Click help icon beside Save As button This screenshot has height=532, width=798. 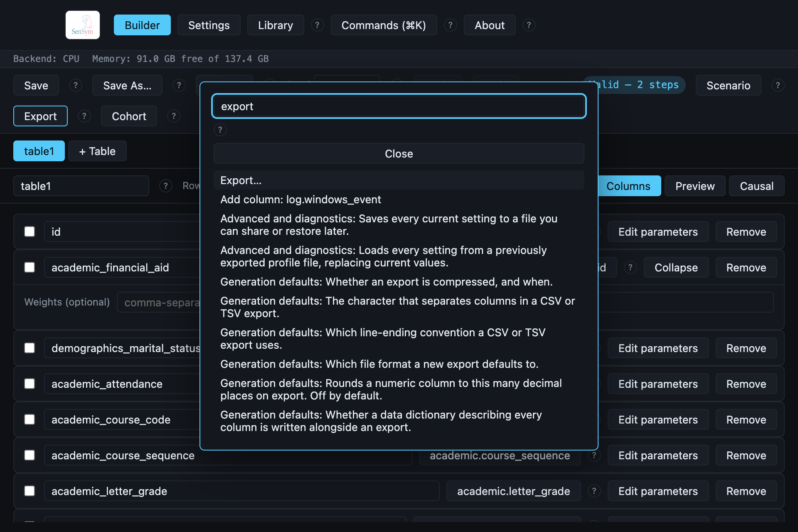click(179, 85)
